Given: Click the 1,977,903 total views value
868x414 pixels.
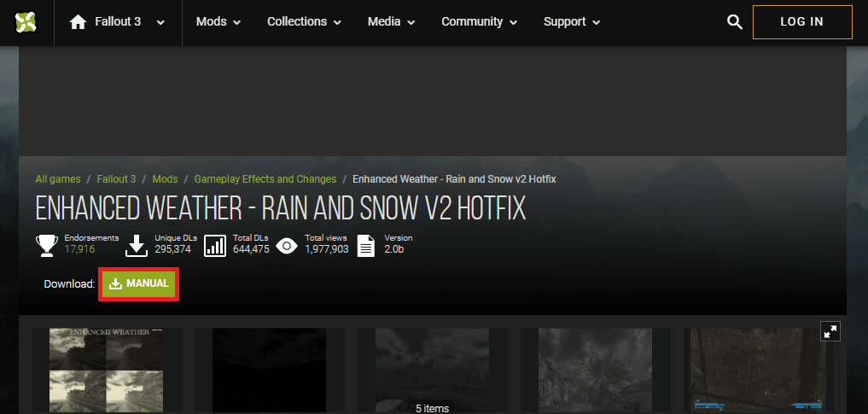Looking at the screenshot, I should pos(327,249).
